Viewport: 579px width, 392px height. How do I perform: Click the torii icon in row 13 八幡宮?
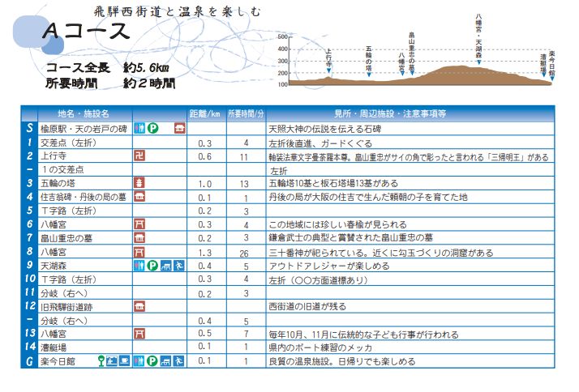tap(139, 334)
